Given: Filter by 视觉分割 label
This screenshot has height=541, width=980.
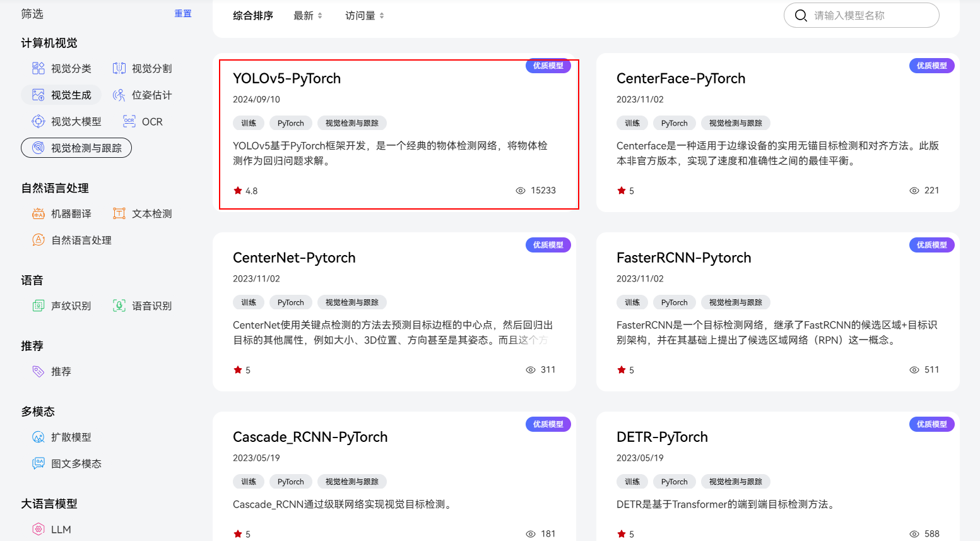Looking at the screenshot, I should (x=152, y=68).
